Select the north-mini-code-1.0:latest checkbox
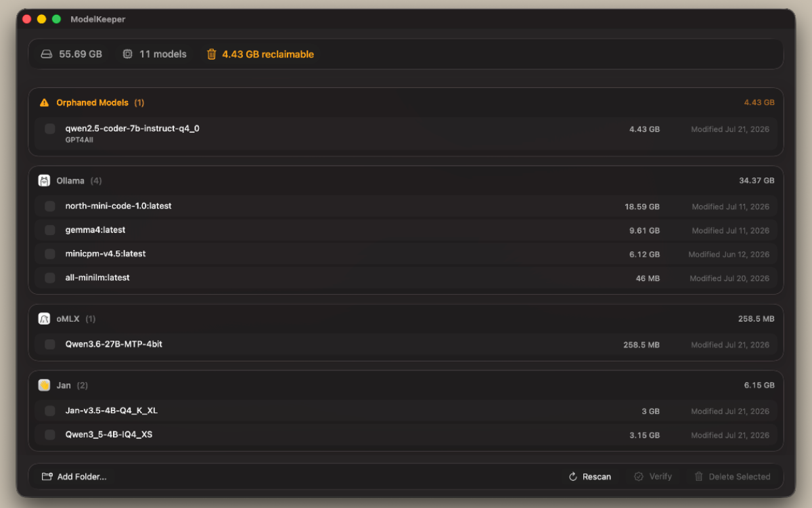This screenshot has height=508, width=812. coord(50,206)
